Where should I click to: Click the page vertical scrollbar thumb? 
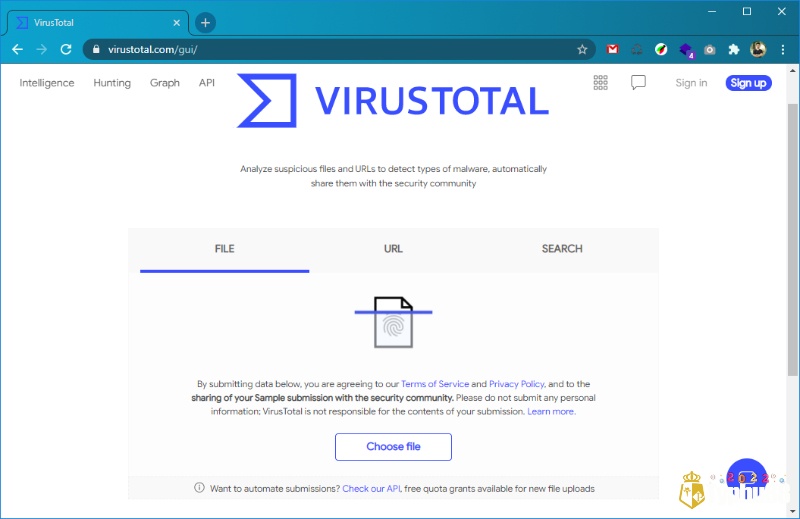tap(792, 240)
